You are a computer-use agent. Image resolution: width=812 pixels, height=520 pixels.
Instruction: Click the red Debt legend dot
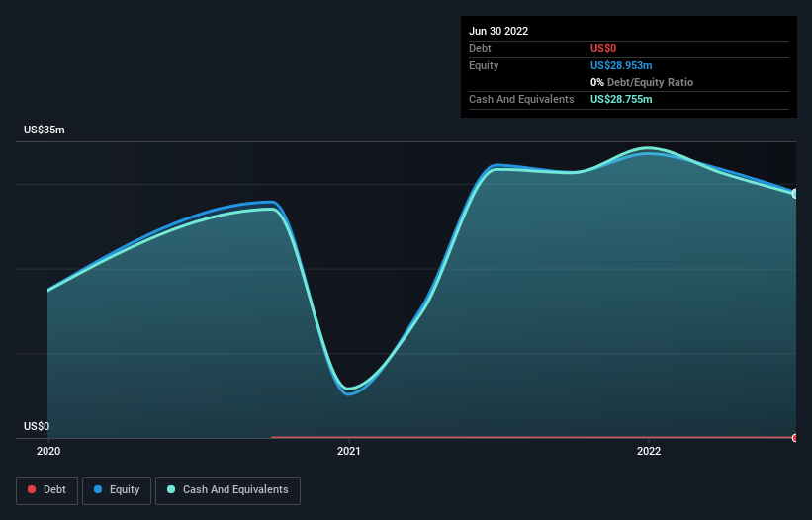(32, 489)
